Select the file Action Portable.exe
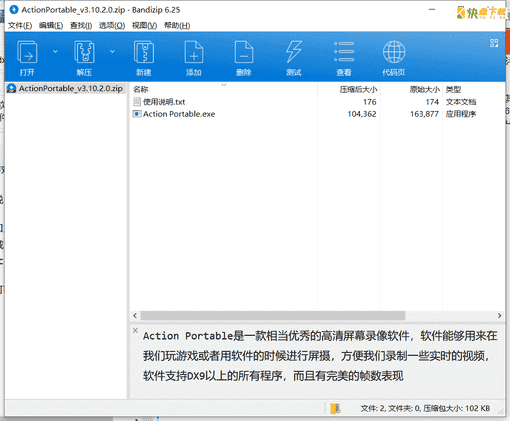 point(179,114)
